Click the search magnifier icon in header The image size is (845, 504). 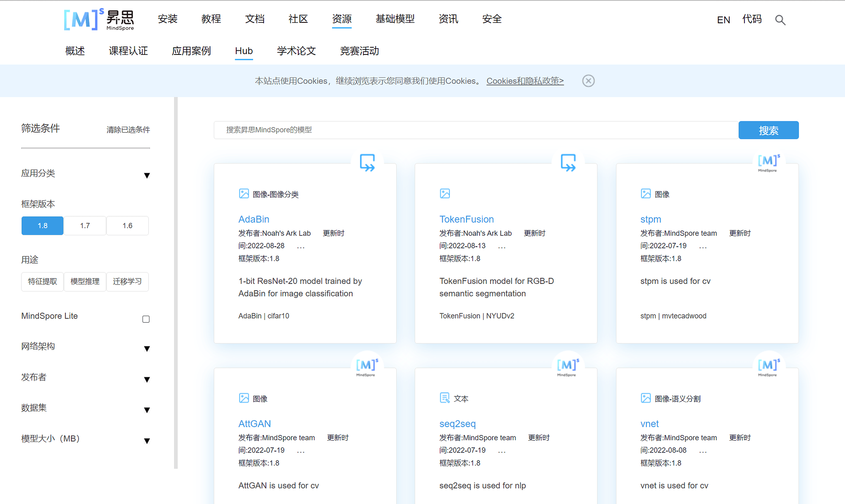(x=780, y=20)
